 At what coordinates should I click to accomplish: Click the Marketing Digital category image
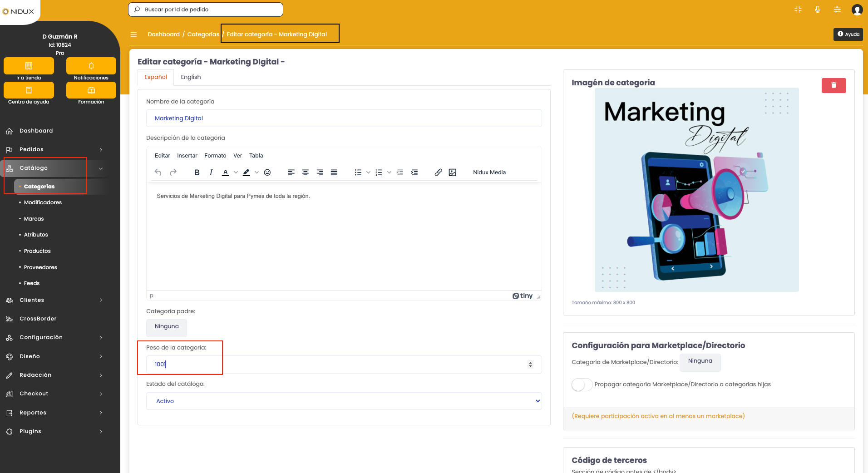697,190
